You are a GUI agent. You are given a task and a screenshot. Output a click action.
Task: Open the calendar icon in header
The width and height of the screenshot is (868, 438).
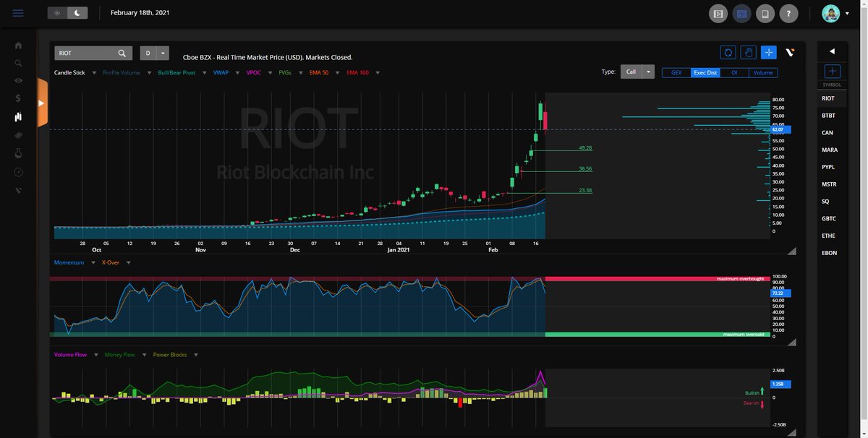pyautogui.click(x=741, y=13)
